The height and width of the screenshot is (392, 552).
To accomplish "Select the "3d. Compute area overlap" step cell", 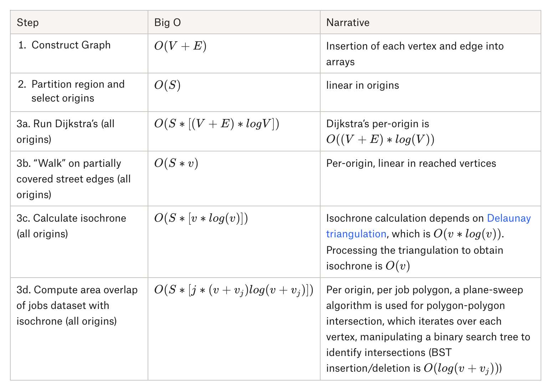I will tap(77, 305).
